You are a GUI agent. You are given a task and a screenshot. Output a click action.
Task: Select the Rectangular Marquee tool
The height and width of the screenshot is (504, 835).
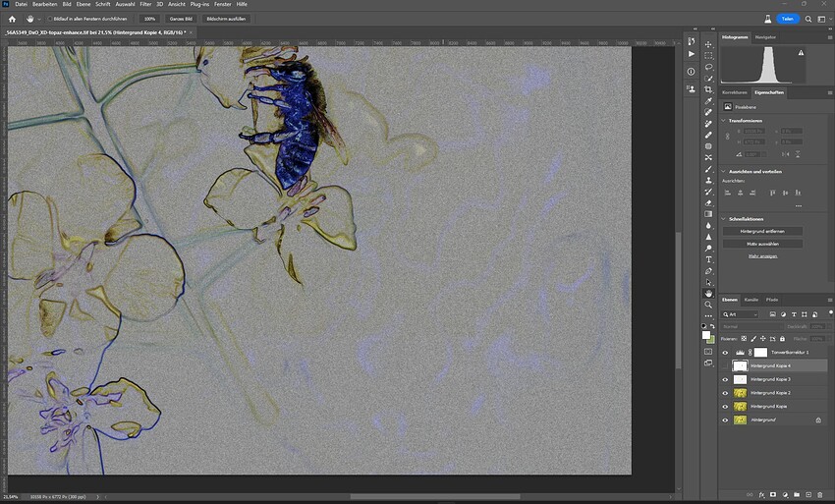tap(708, 55)
